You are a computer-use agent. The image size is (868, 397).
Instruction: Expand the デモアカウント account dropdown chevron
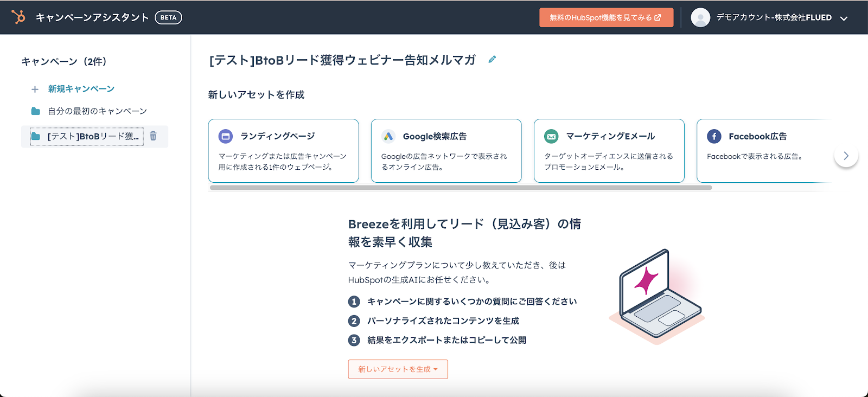(844, 18)
